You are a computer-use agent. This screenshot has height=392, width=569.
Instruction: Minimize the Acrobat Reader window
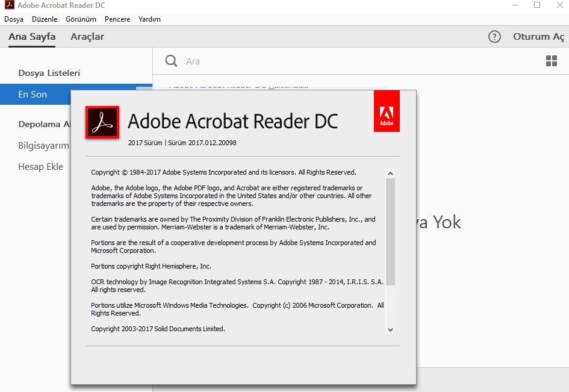point(515,5)
